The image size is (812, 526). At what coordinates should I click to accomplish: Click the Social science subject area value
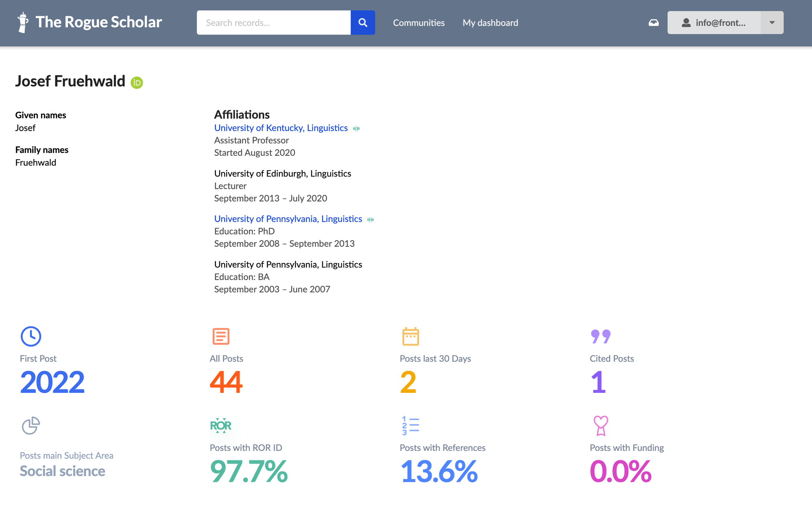pos(63,471)
